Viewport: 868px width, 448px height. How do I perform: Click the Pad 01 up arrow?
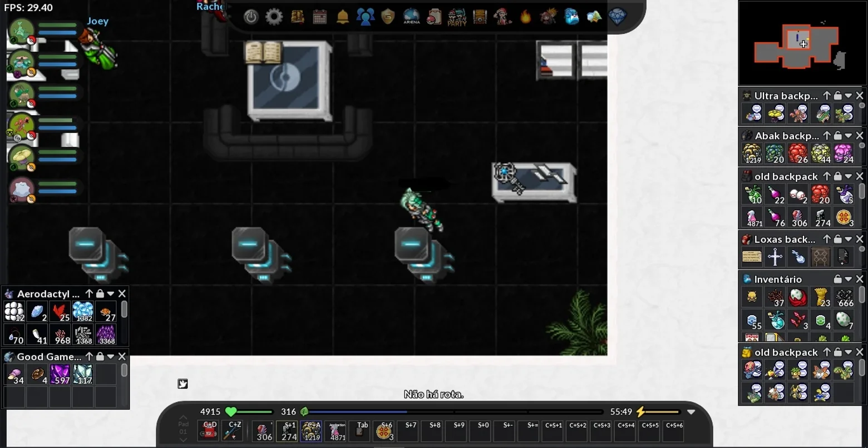pos(183,417)
